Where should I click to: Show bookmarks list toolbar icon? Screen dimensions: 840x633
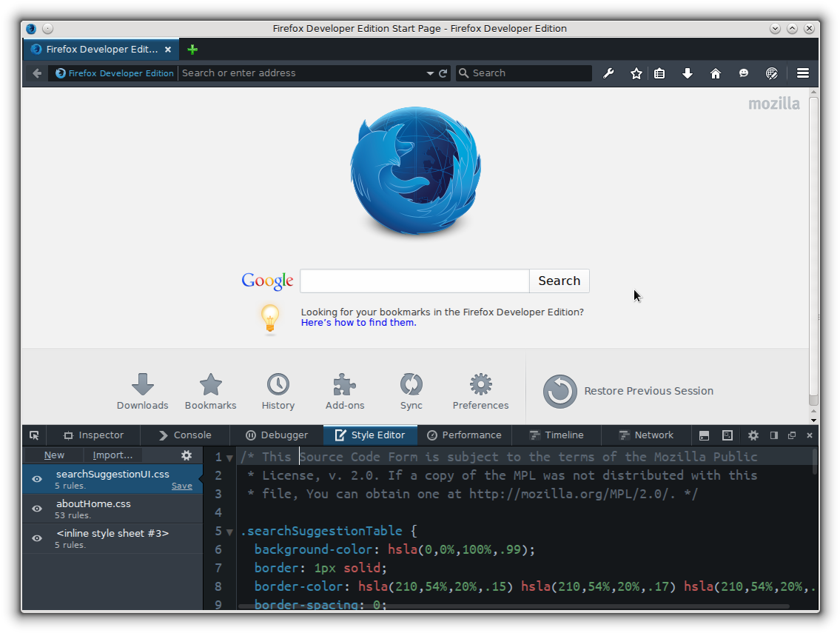pos(659,73)
